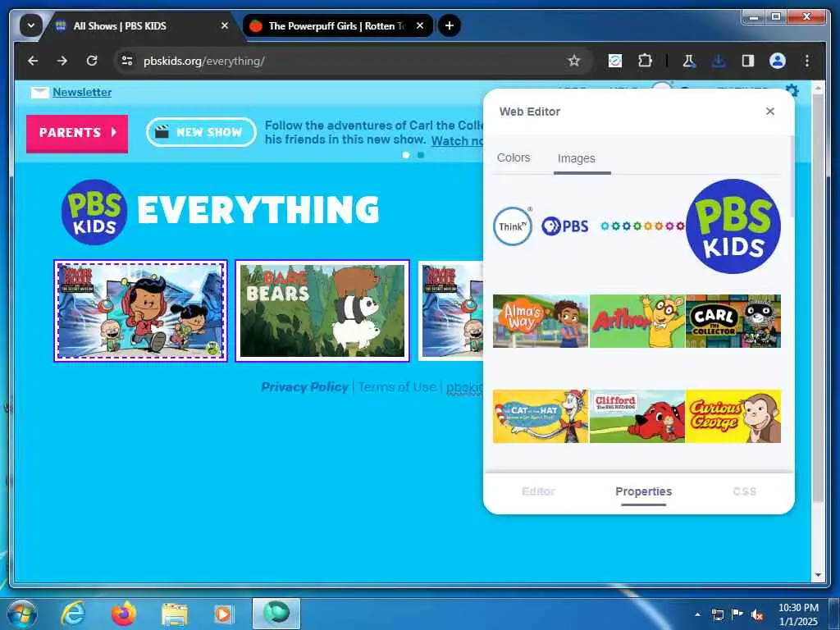The image size is (840, 630).
Task: Pick the PBS logo image in Web Editor
Action: tap(564, 226)
